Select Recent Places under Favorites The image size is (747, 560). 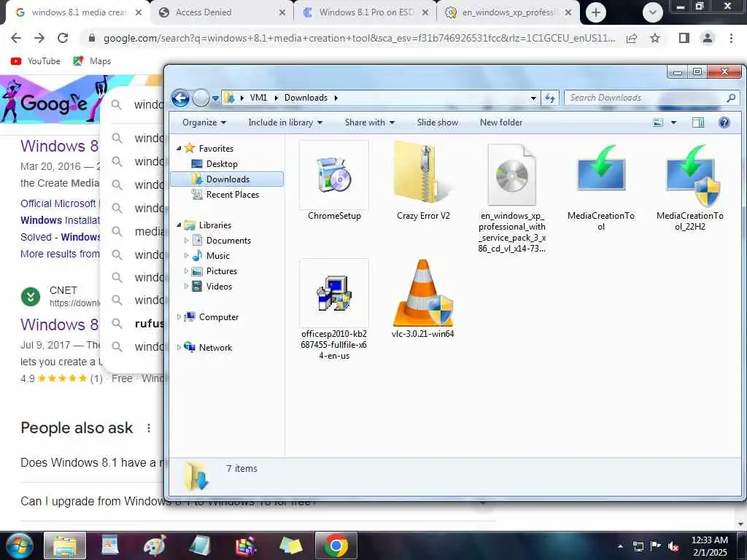(233, 194)
